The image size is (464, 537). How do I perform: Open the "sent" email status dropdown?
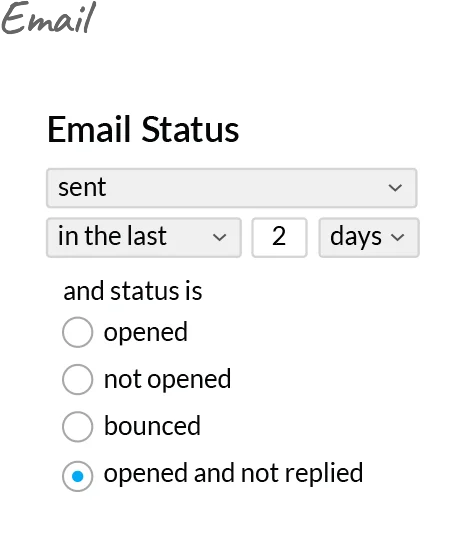231,188
